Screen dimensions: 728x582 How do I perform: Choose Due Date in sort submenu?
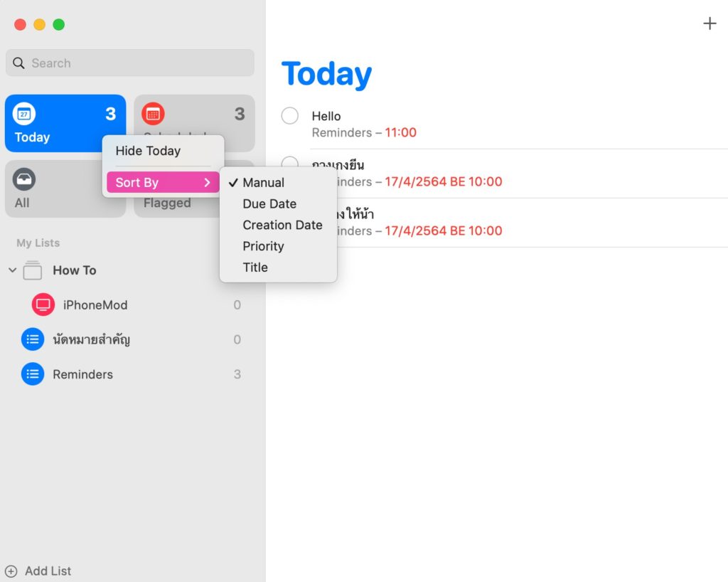269,204
